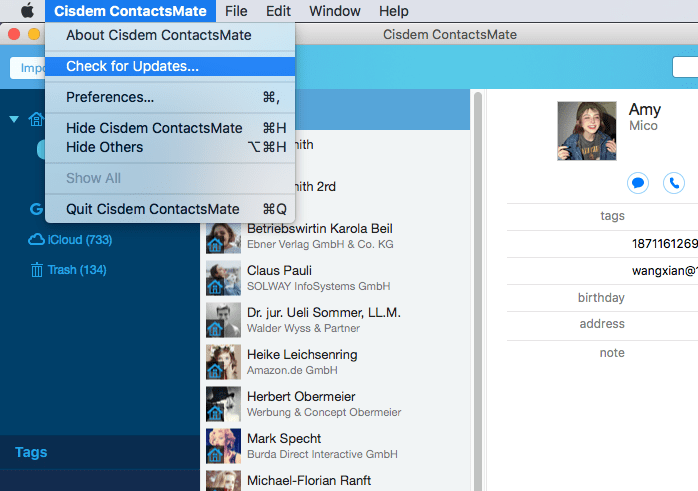Choose Quit Cisdem ContactsMate
The width and height of the screenshot is (698, 491).
170,209
